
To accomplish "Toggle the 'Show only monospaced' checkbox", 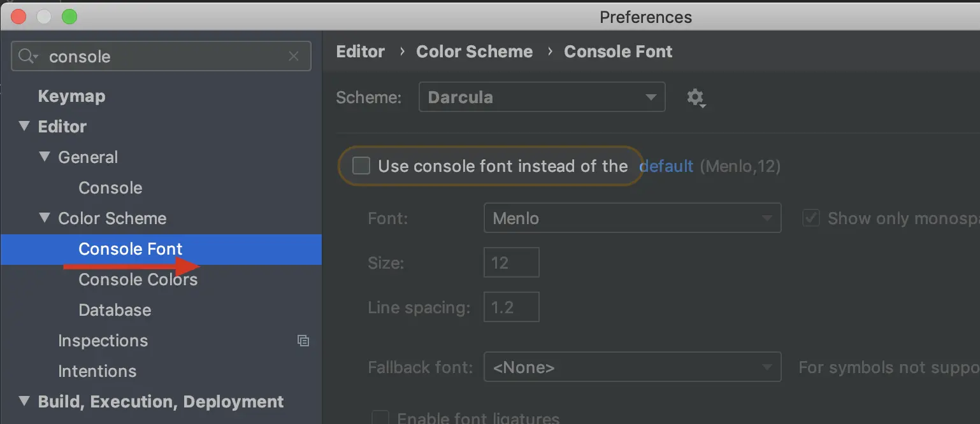I will [811, 218].
